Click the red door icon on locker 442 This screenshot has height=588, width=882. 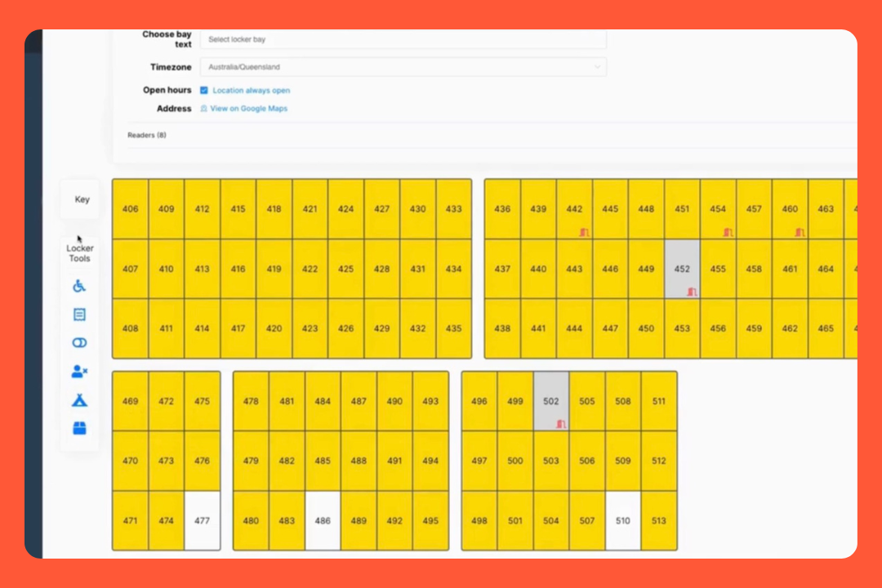pyautogui.click(x=585, y=232)
